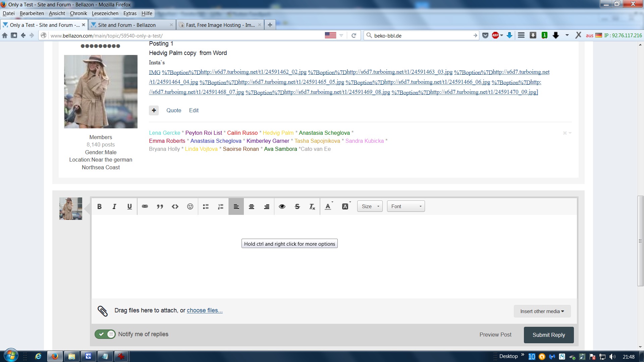Open the Lesezeichen menu
644x362 pixels.
105,13
